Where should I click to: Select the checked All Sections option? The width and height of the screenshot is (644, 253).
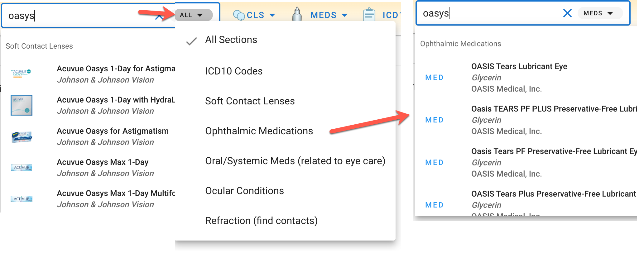231,40
